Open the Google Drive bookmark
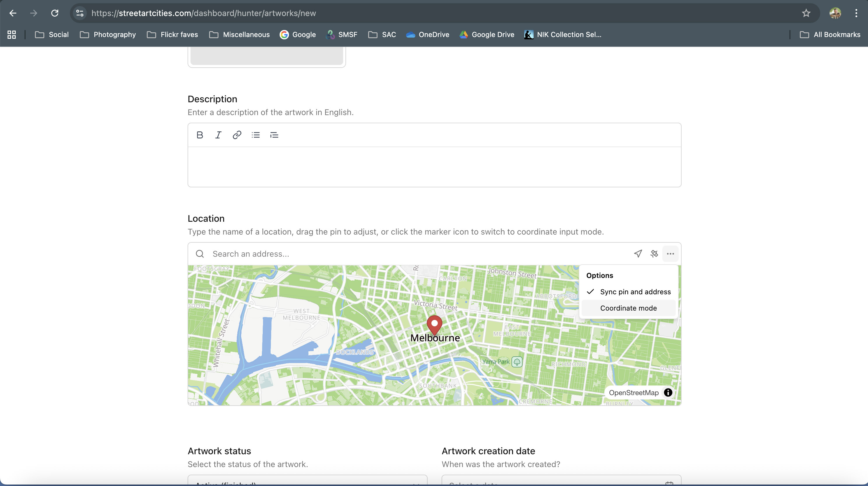This screenshot has height=486, width=868. tap(486, 34)
